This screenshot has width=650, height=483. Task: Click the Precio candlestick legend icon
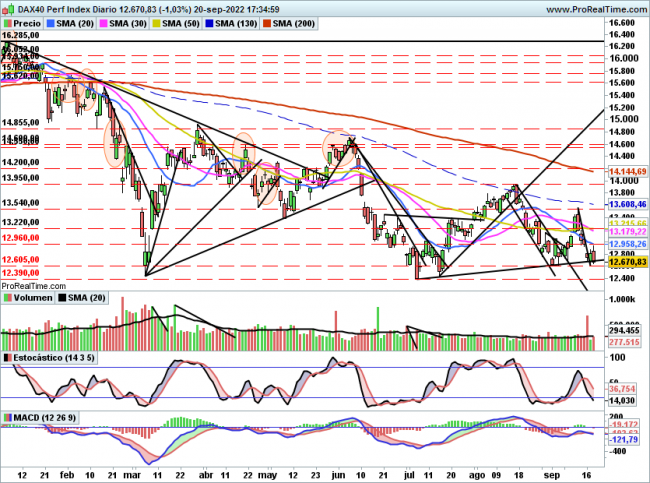tap(8, 21)
